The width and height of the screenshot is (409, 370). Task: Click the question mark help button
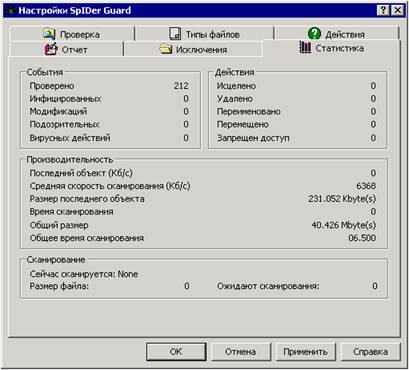[383, 10]
